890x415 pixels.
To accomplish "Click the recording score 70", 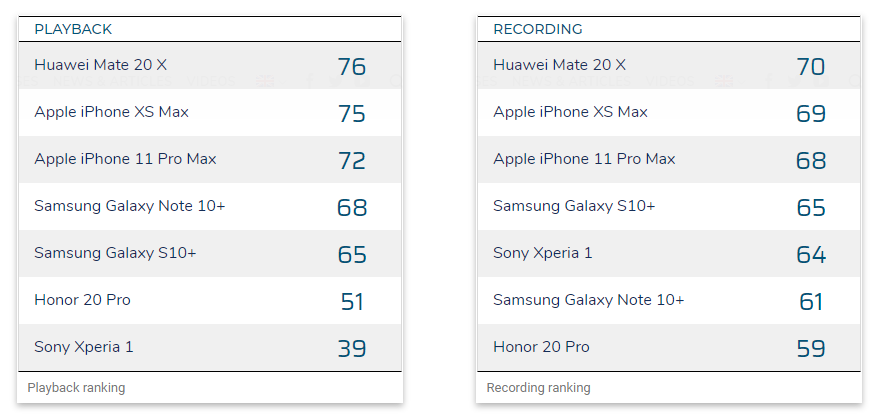I will 811,67.
